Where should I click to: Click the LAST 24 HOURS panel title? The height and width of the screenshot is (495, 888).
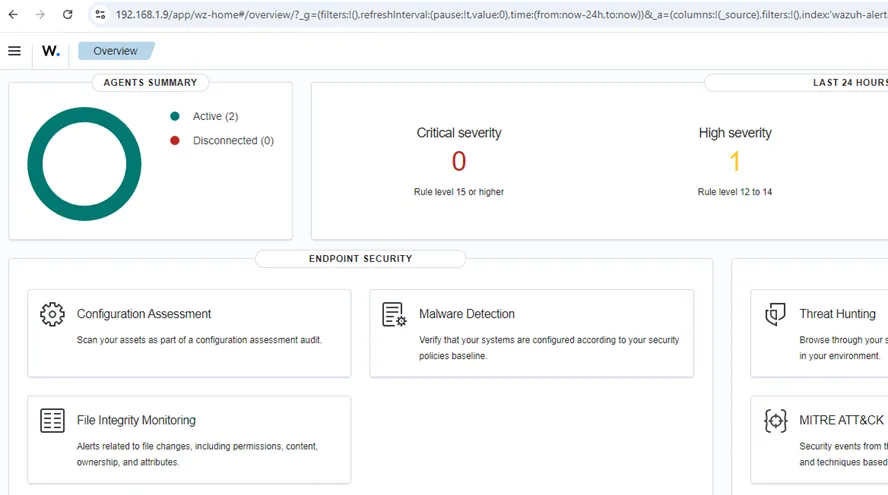click(851, 83)
